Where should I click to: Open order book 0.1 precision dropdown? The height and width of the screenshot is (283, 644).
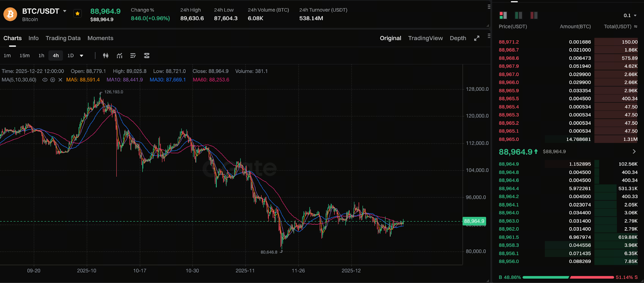630,15
